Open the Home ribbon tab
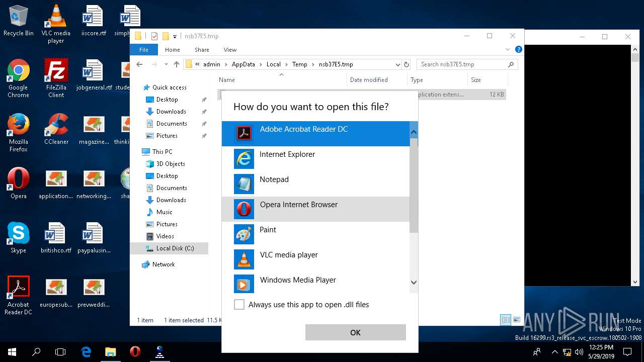 [x=173, y=50]
